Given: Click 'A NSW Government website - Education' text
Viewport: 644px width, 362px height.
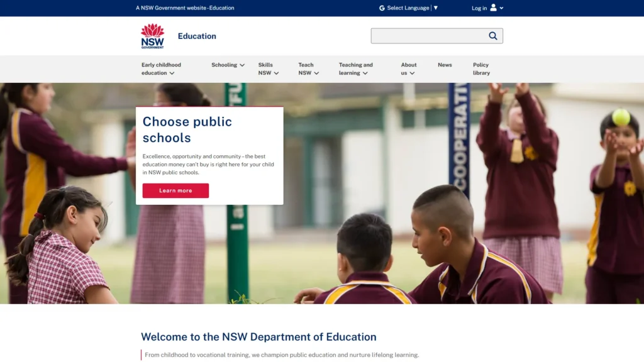Looking at the screenshot, I should click(185, 8).
